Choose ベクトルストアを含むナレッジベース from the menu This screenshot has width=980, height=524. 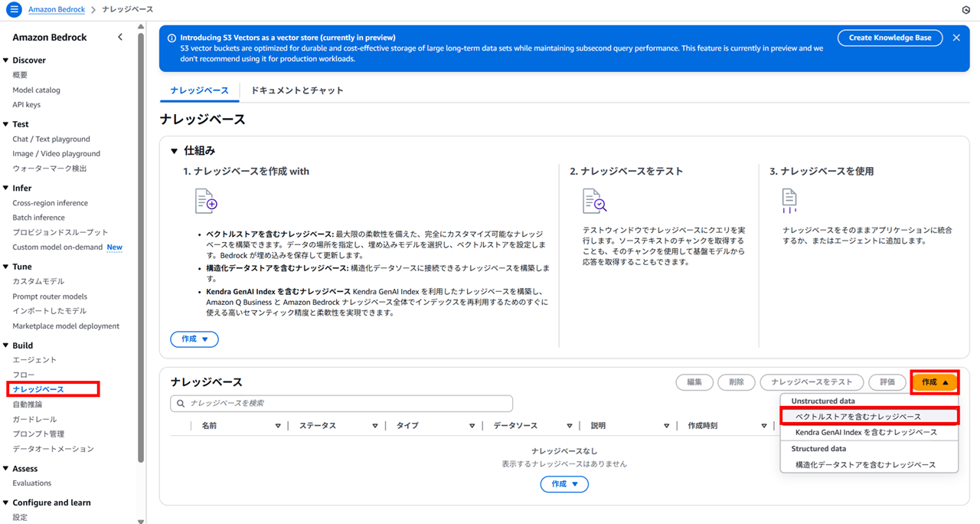[869, 417]
